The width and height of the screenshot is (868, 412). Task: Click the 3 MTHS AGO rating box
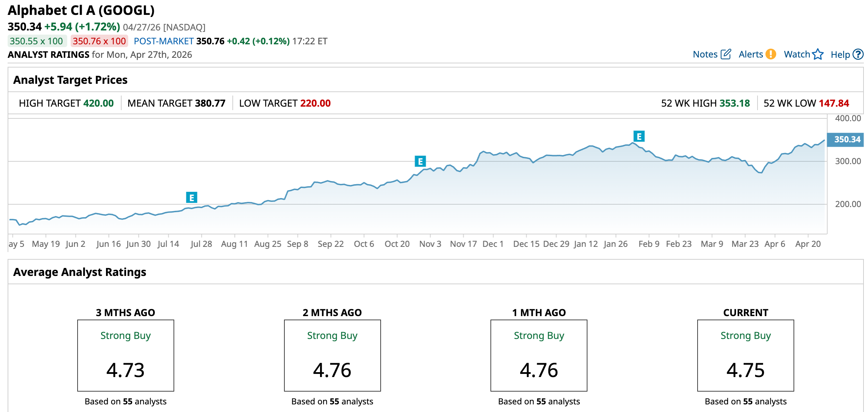125,356
